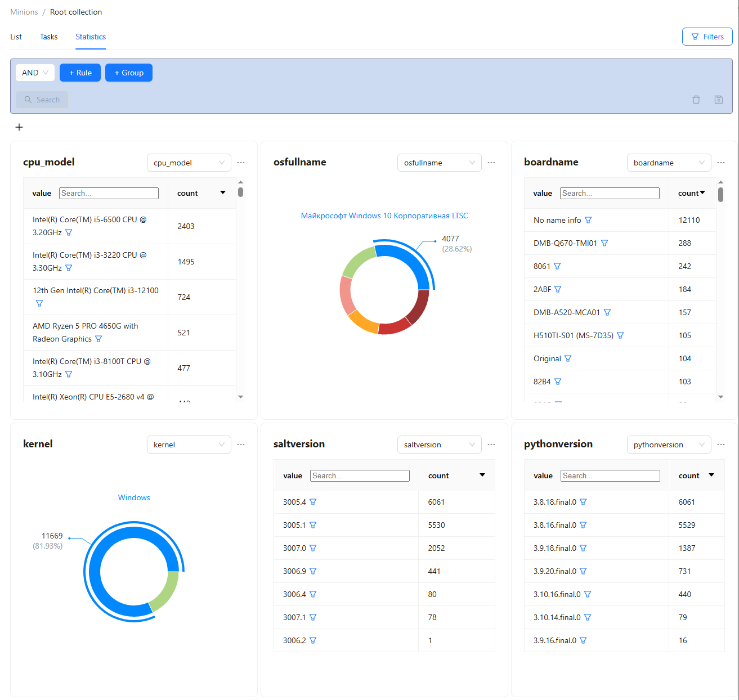
Task: Go to Minions breadcrumb
Action: (24, 12)
